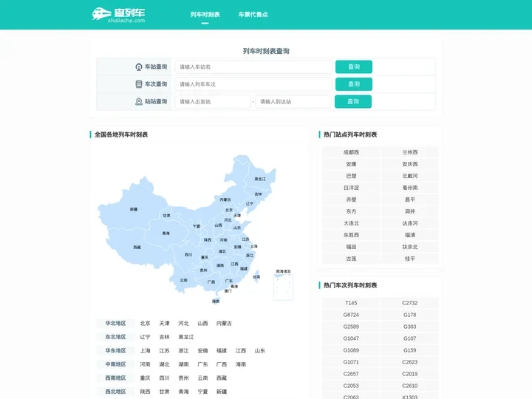Open hot station 北戴河 timetable
The width and height of the screenshot is (532, 399).
(x=410, y=176)
